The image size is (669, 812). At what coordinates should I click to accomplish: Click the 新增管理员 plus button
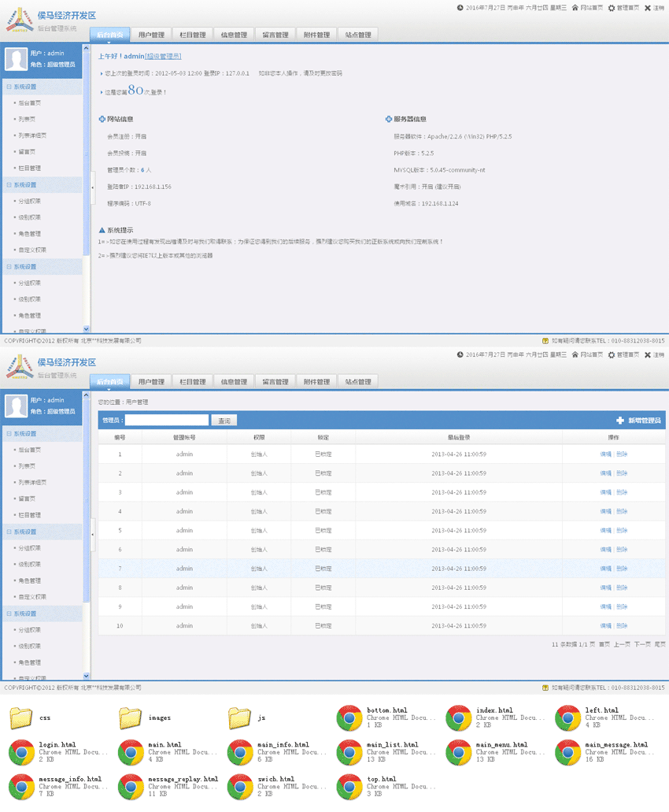620,421
